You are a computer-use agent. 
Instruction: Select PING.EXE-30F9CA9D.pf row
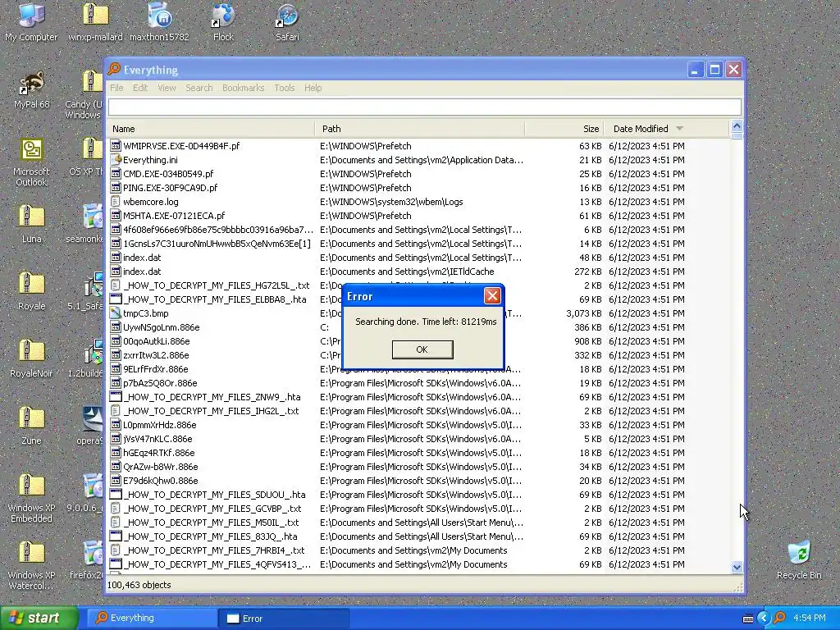pyautogui.click(x=418, y=188)
